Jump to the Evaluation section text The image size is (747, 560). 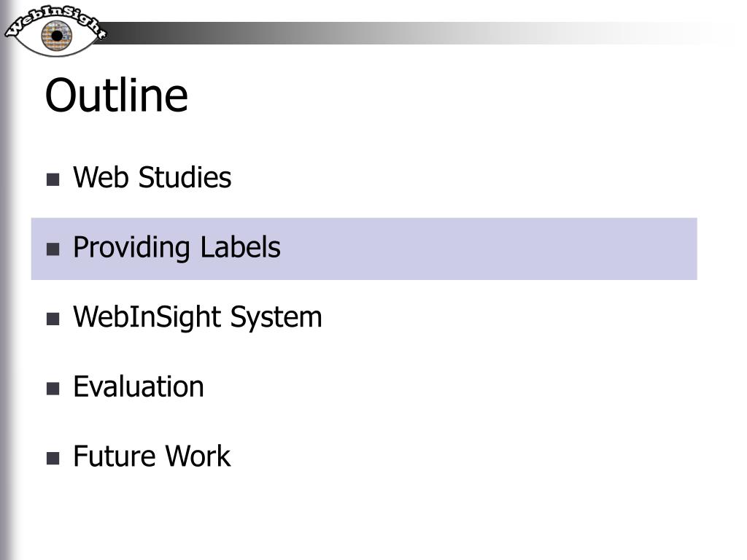pyautogui.click(x=139, y=386)
